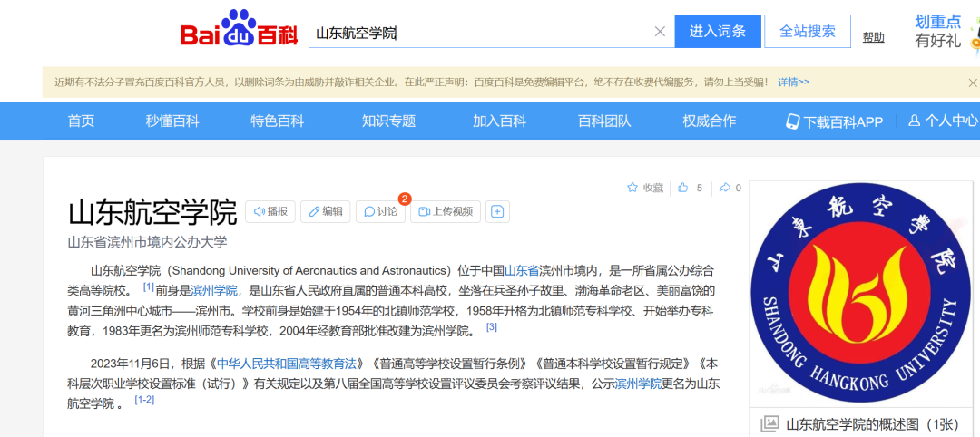Click the subtitle 山东省滨州市境内公办大学
Viewport: 980px width, 437px height.
[148, 242]
